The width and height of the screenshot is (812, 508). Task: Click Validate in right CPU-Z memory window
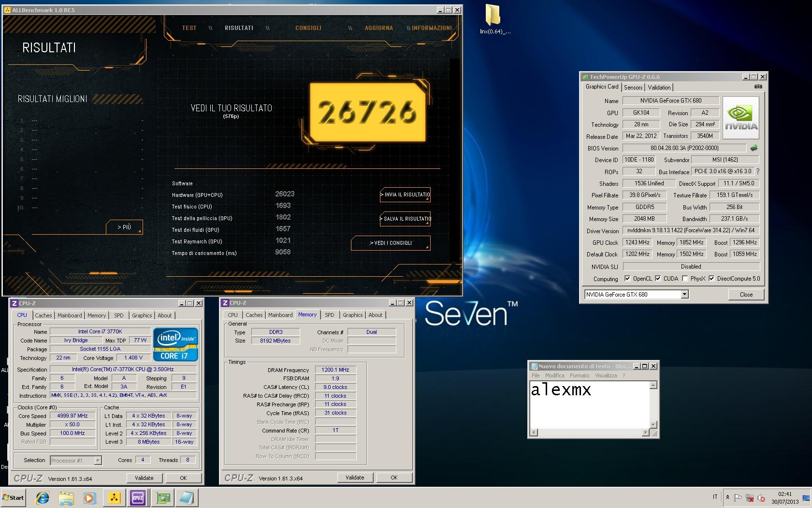click(x=355, y=478)
